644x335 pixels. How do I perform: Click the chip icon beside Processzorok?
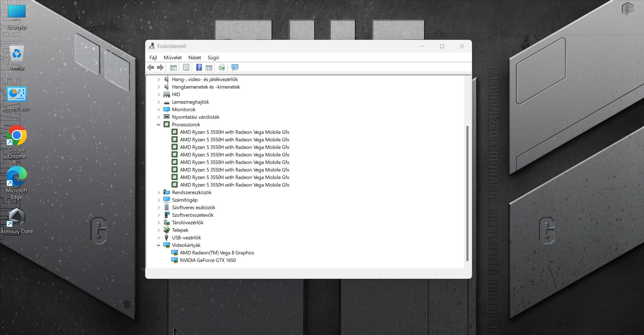click(x=166, y=125)
